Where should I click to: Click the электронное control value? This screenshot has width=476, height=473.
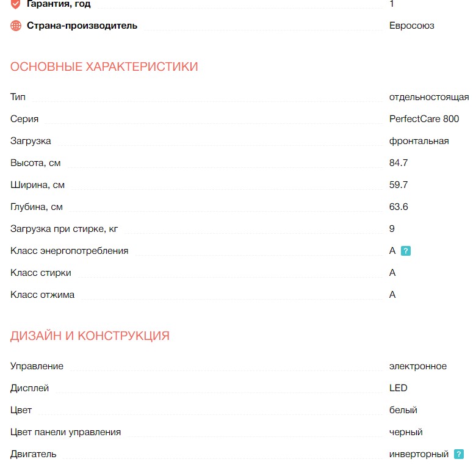coord(418,366)
